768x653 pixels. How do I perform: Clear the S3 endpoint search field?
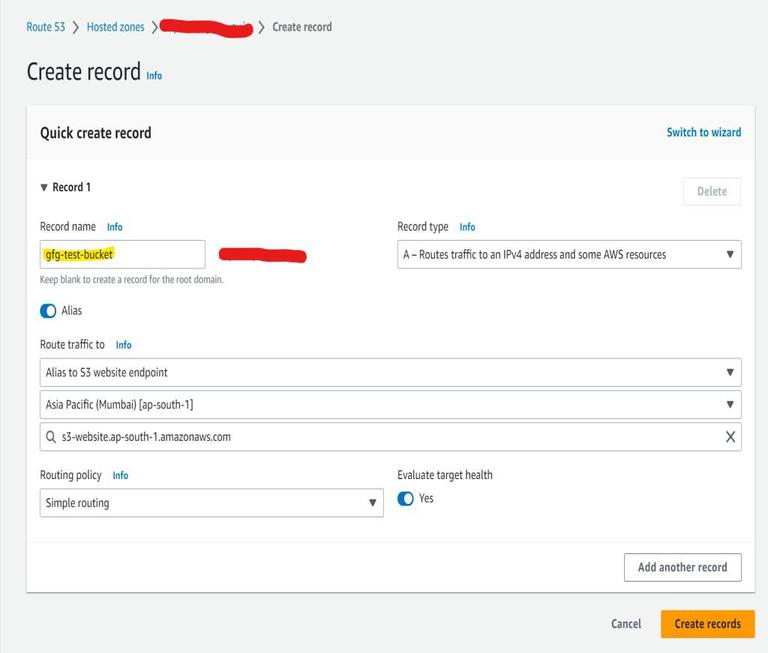[730, 437]
